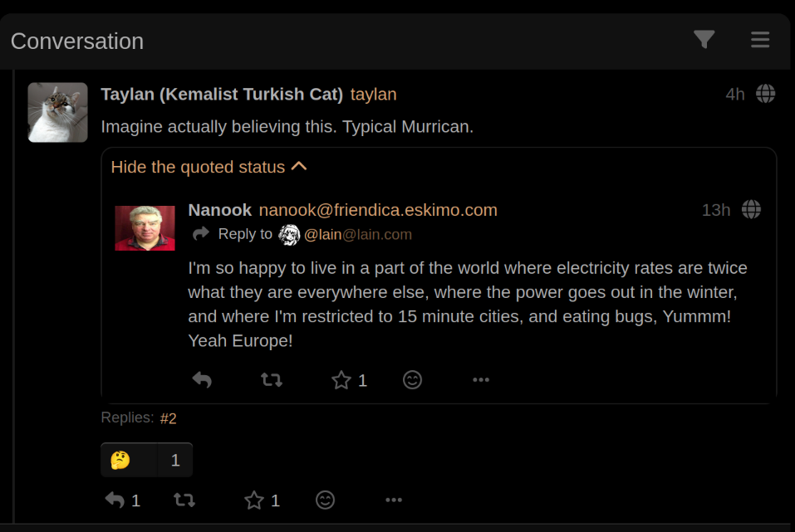Open @lain@lain.com mention link
Image resolution: width=795 pixels, height=532 pixels.
(x=358, y=235)
